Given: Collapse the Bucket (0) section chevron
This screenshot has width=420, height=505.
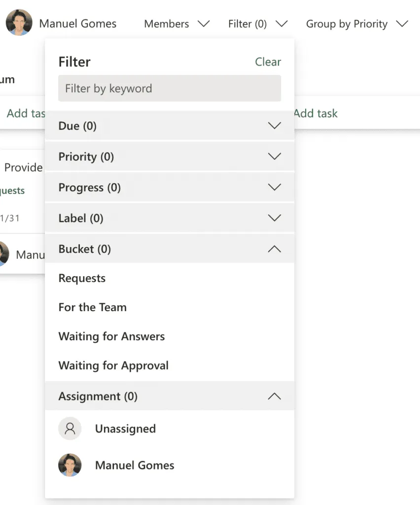Looking at the screenshot, I should (274, 249).
